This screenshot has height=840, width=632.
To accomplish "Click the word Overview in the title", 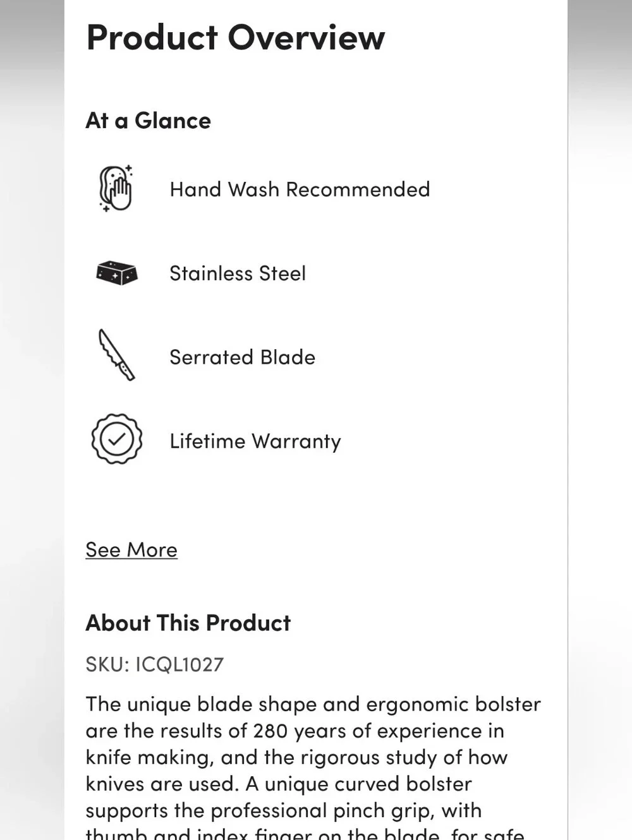I will pos(306,37).
